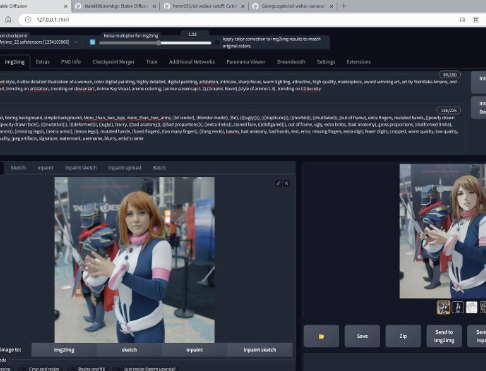Click the reader view icon in the address bar
486x371 pixels.
pos(462,20)
